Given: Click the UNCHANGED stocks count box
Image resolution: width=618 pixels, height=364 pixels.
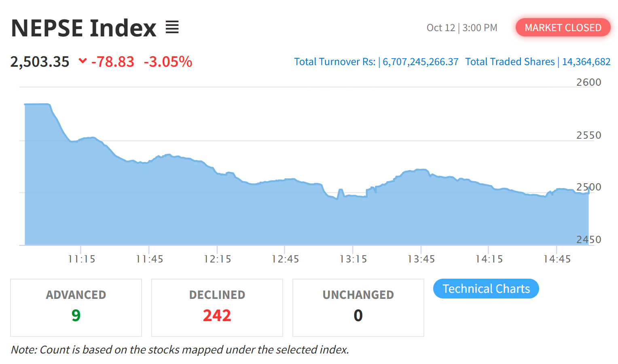Looking at the screenshot, I should (358, 307).
